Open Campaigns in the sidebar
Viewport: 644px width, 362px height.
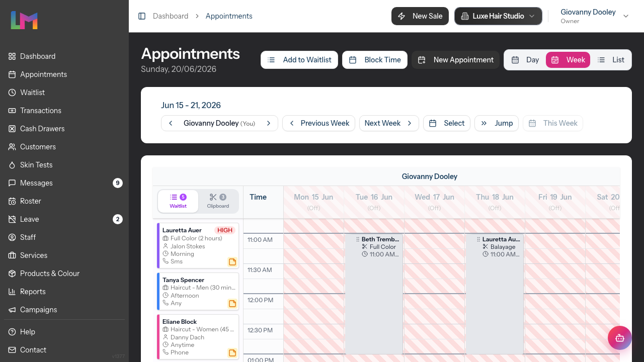(x=64, y=310)
